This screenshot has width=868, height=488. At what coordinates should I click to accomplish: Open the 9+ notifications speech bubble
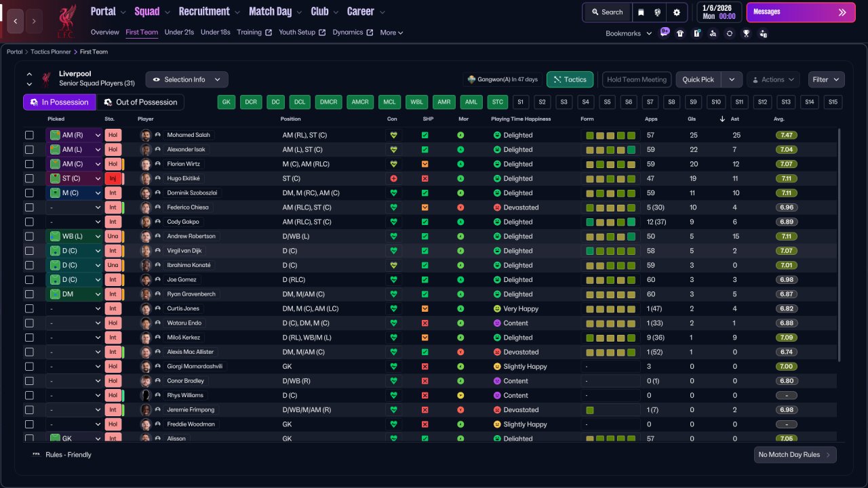pyautogui.click(x=665, y=32)
